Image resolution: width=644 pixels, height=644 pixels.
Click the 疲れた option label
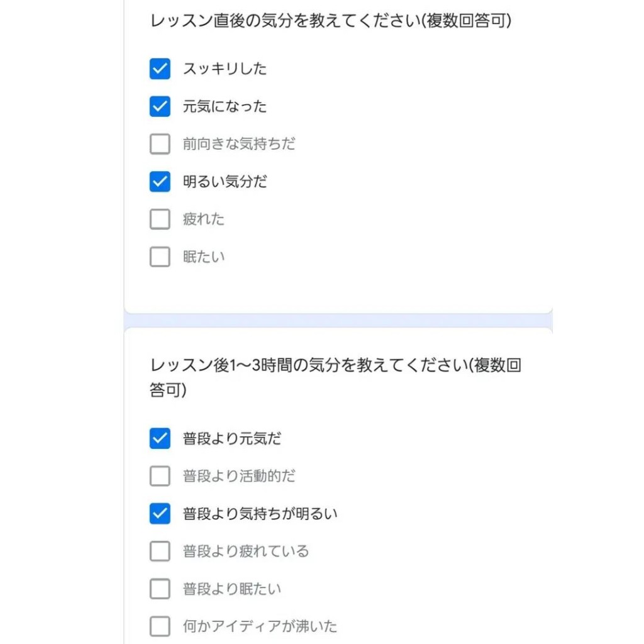204,219
